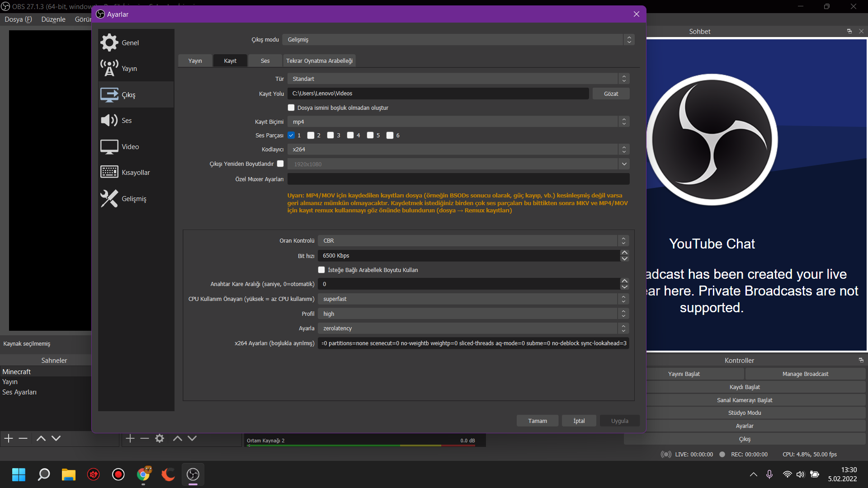The height and width of the screenshot is (488, 868).
Task: Open the Genel settings gear icon
Action: point(109,42)
